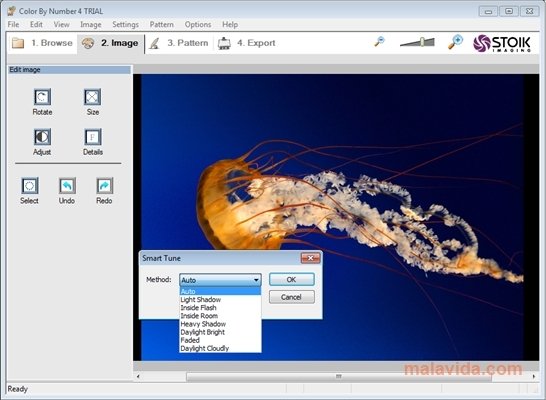Cancel the Smart Tune dialog
The height and width of the screenshot is (400, 546).
tap(291, 297)
